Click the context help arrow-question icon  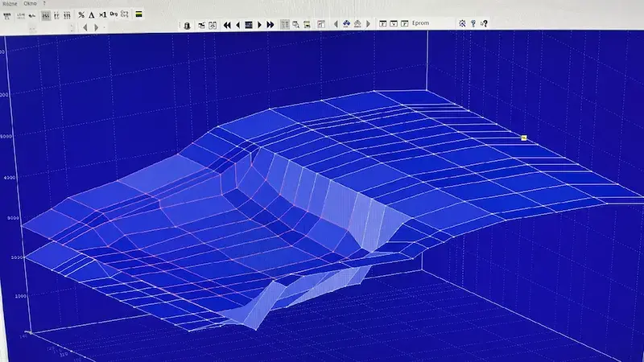pyautogui.click(x=484, y=23)
